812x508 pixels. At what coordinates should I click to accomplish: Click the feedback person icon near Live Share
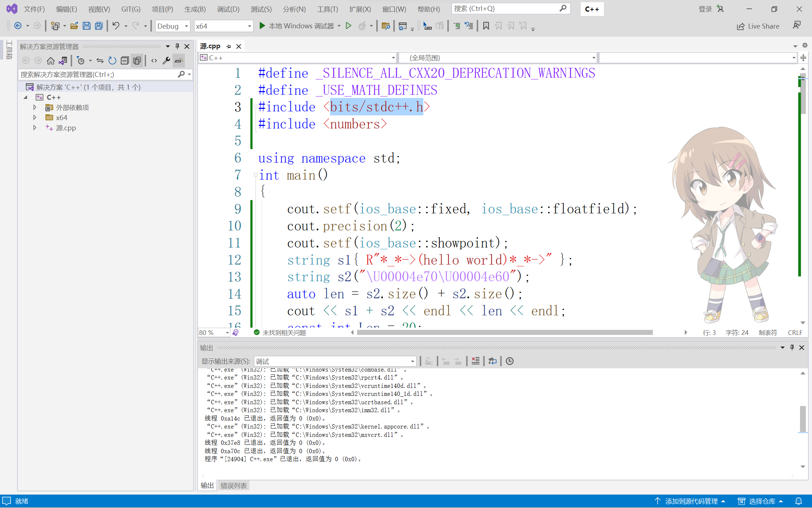pyautogui.click(x=796, y=25)
